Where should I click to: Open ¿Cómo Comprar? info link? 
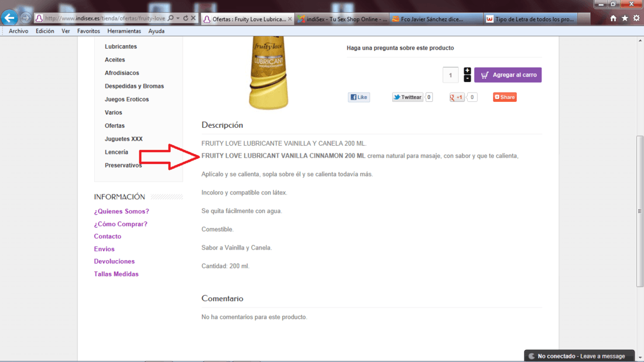click(121, 224)
